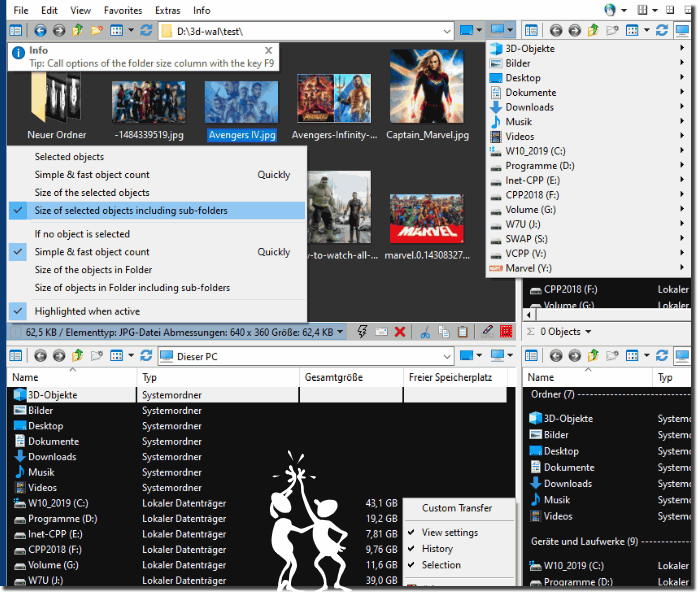Click the lightning run icon in status bar
Viewport: 698px width, 593px height.
pos(362,332)
